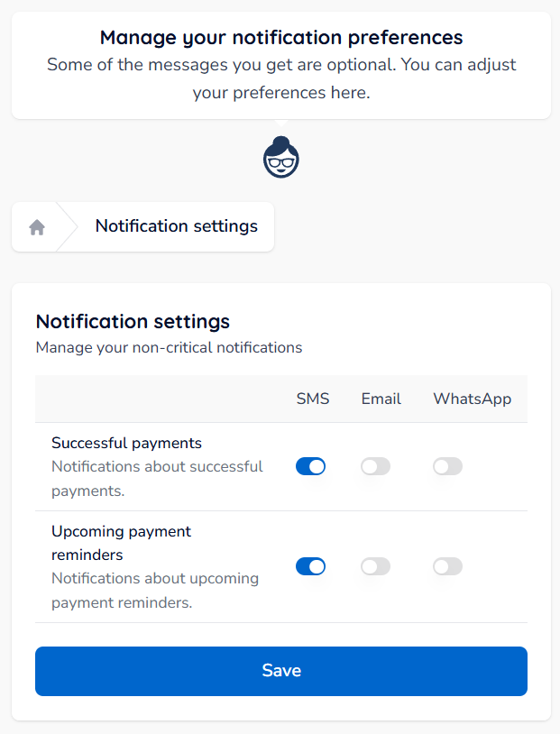Click the home icon in breadcrumb
The image size is (560, 734).
pyautogui.click(x=37, y=227)
